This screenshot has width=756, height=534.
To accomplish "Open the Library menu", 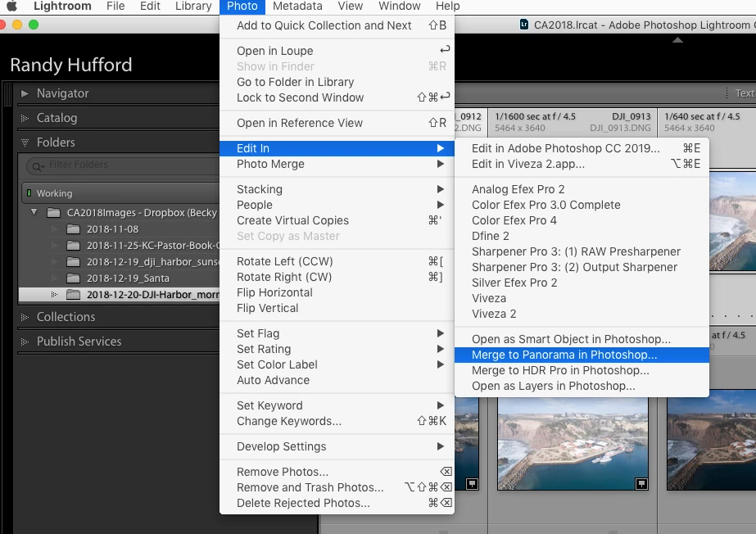I will pos(192,7).
